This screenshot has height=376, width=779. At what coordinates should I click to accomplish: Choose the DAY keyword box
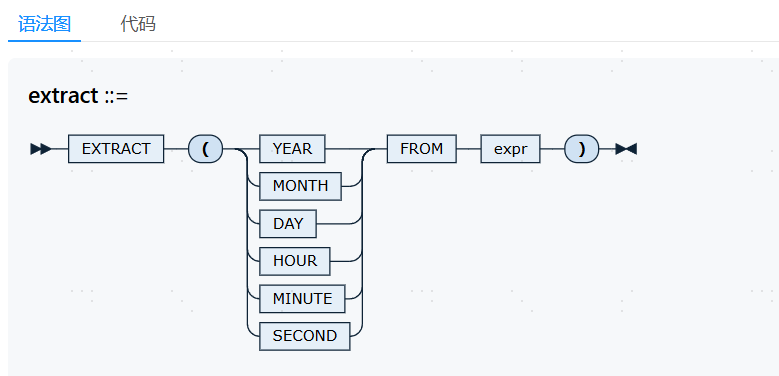[x=288, y=224]
